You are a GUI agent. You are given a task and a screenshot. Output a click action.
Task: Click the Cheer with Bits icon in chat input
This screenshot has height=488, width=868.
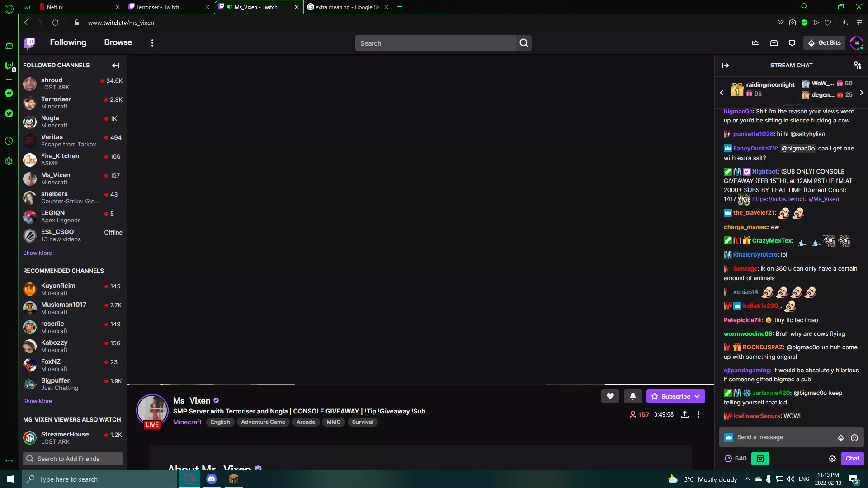tap(841, 437)
